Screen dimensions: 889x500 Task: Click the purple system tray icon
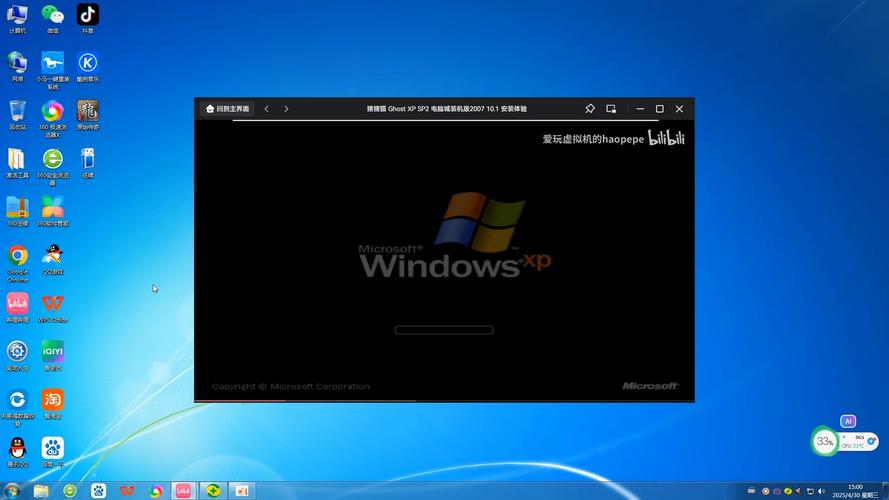pyautogui.click(x=777, y=491)
